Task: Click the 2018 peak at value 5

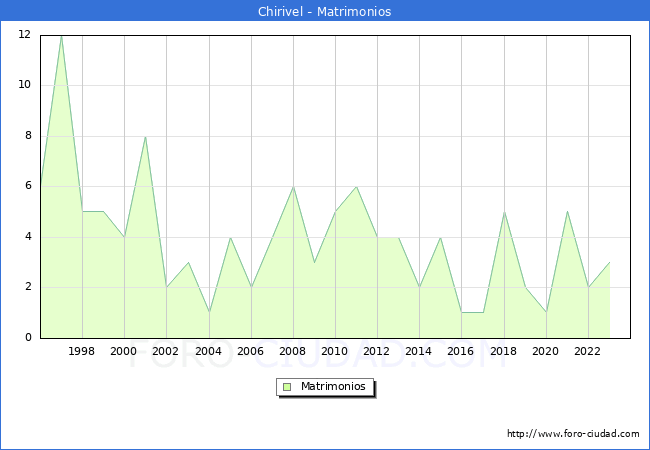Action: tap(504, 212)
